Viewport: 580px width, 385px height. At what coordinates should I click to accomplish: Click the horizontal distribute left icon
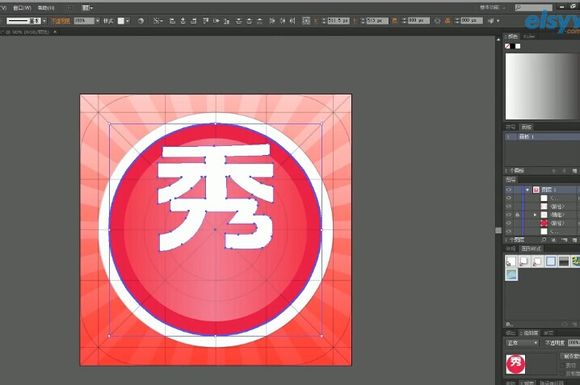point(272,21)
